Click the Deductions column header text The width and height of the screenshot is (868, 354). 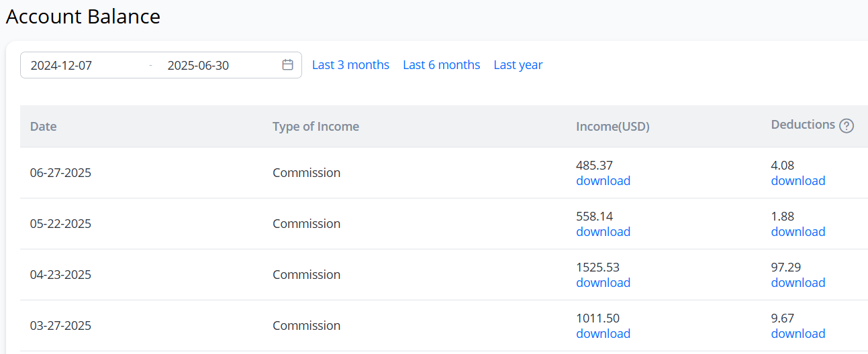coord(803,125)
